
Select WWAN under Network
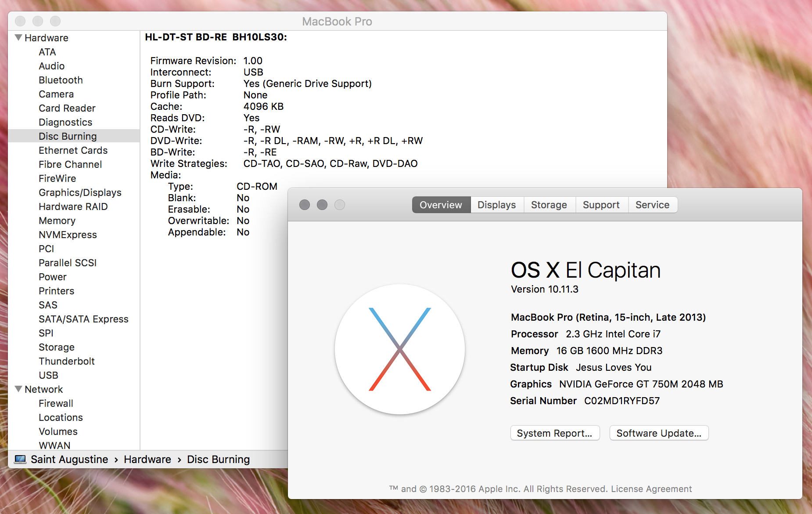pyautogui.click(x=54, y=445)
